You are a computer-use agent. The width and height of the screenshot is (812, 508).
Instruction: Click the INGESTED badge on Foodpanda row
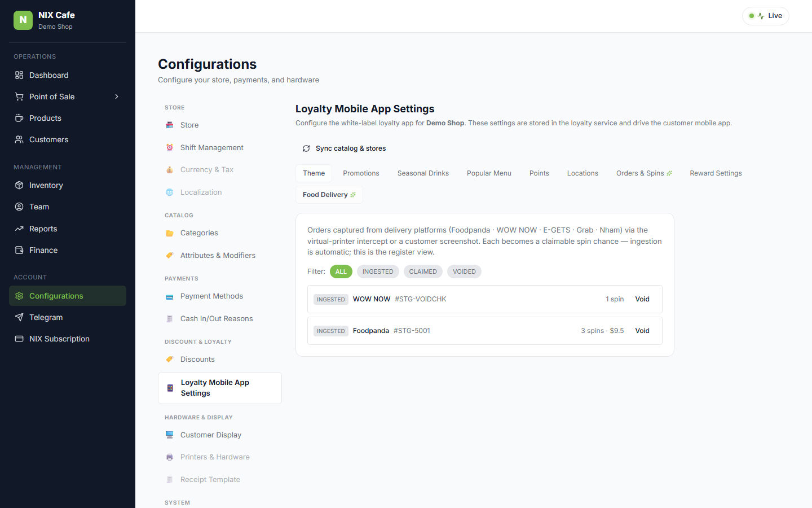331,331
